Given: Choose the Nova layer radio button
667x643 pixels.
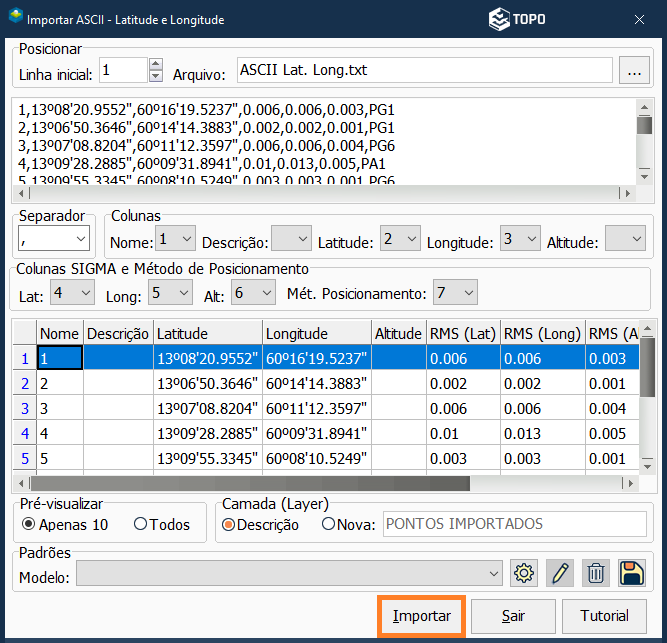Looking at the screenshot, I should 328,524.
